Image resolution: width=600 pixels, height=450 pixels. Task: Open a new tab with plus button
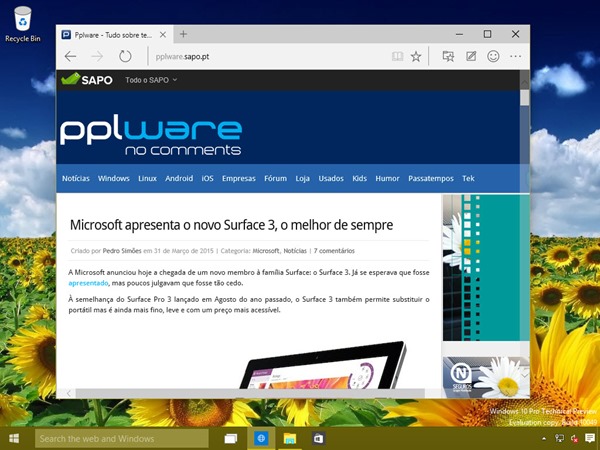point(183,34)
